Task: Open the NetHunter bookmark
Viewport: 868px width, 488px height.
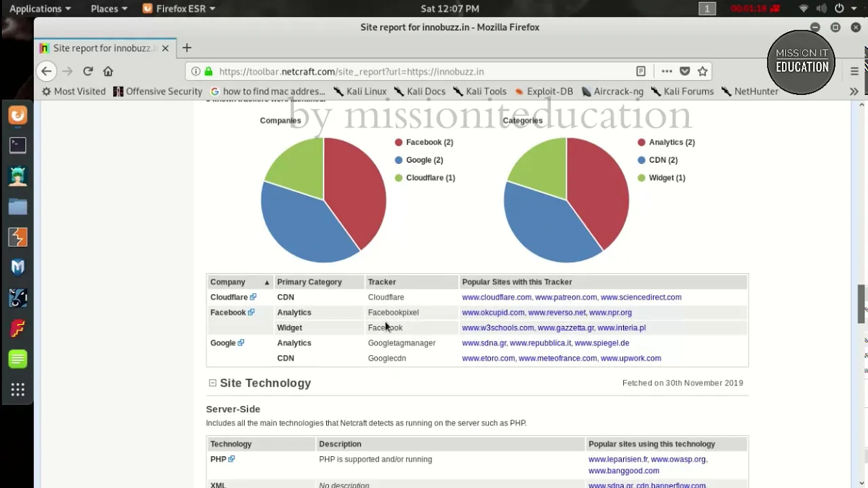Action: point(750,91)
